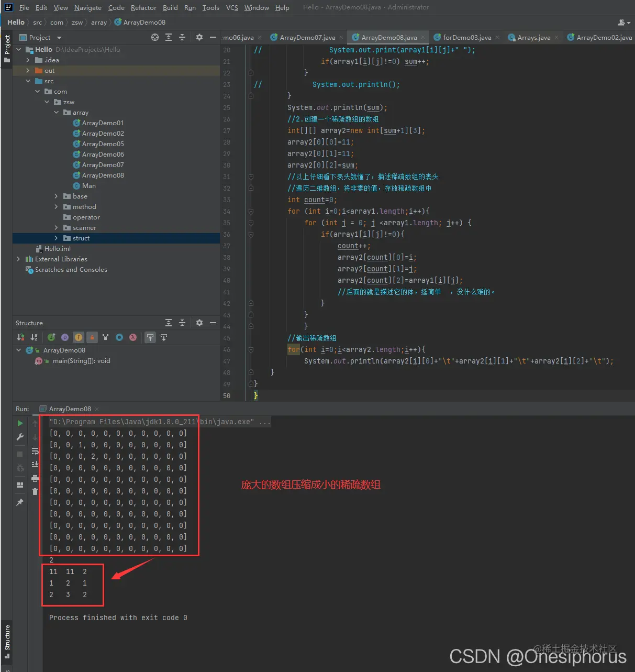This screenshot has width=635, height=672.
Task: Open the File menu
Action: (24, 8)
